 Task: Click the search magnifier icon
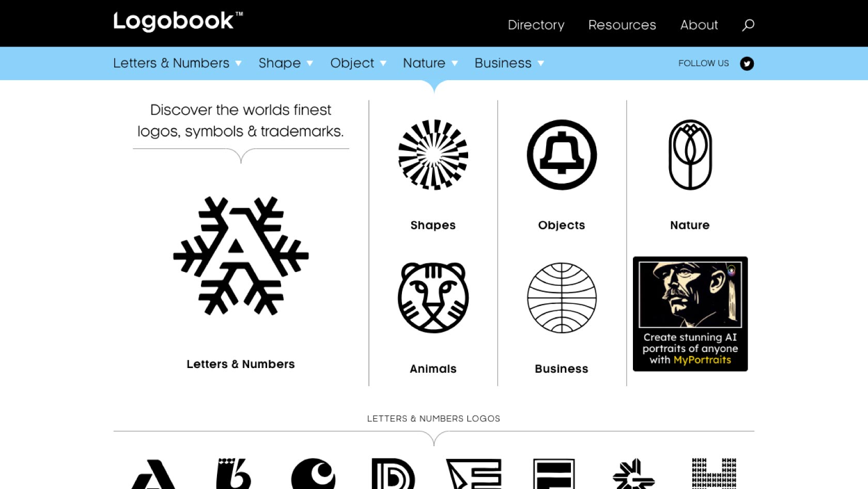748,25
